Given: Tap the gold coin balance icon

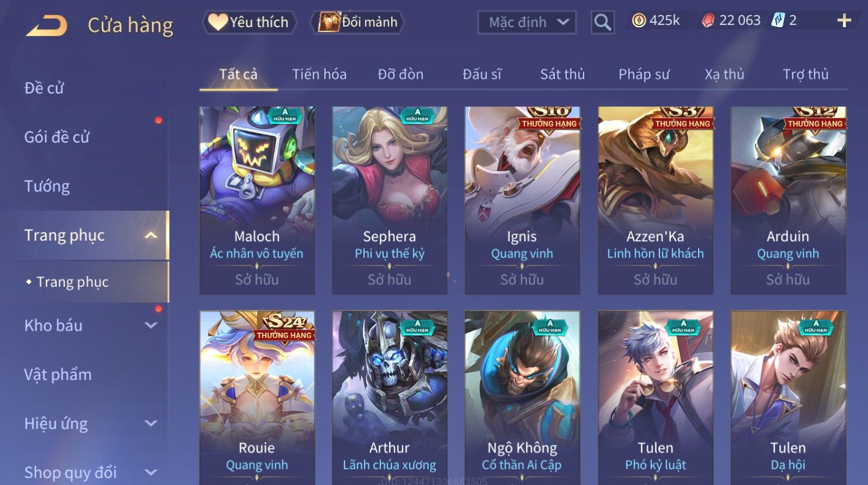Looking at the screenshot, I should [639, 21].
